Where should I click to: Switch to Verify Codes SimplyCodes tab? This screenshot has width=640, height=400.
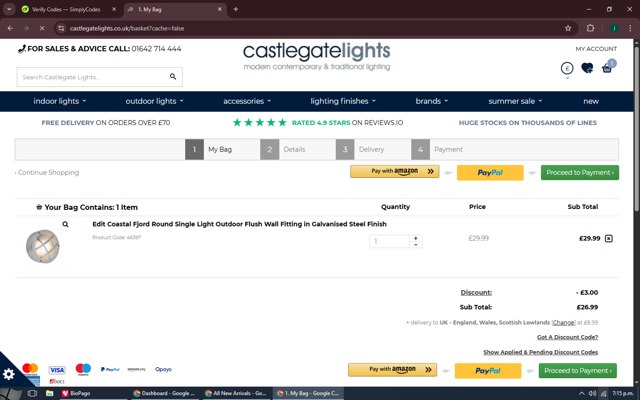pos(69,9)
